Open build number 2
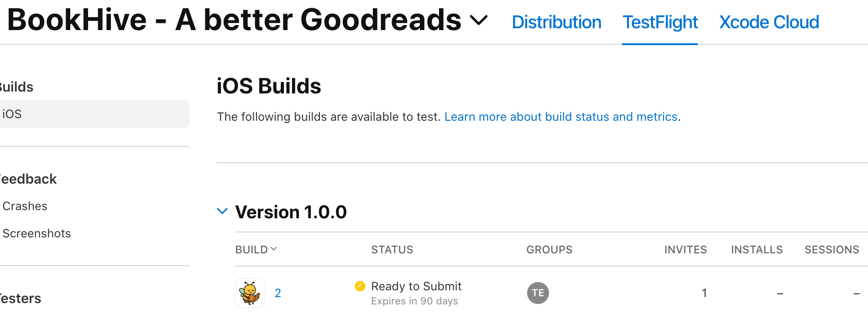This screenshot has height=319, width=868. [277, 293]
